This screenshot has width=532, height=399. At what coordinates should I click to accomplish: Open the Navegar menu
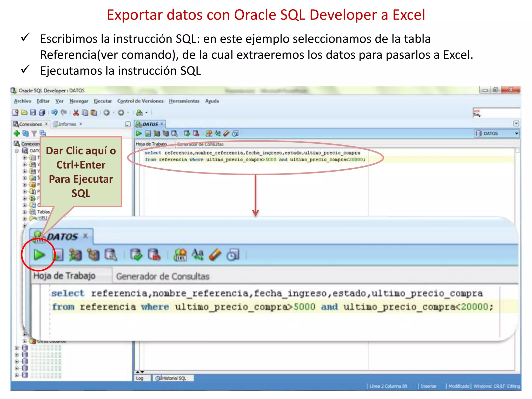tap(79, 101)
